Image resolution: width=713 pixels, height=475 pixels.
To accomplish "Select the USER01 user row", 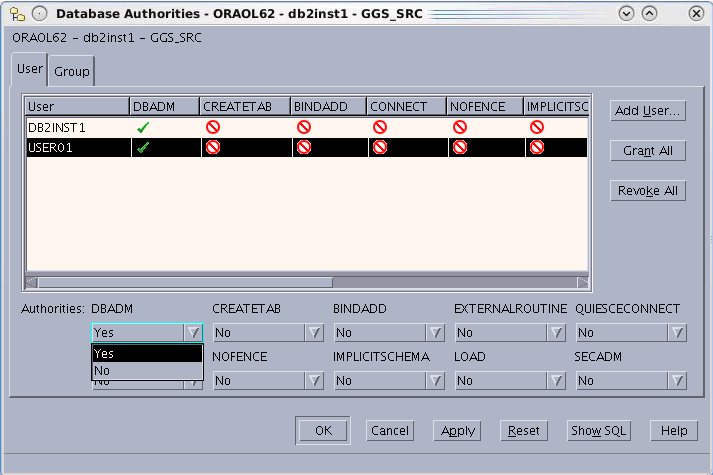I will (307, 148).
